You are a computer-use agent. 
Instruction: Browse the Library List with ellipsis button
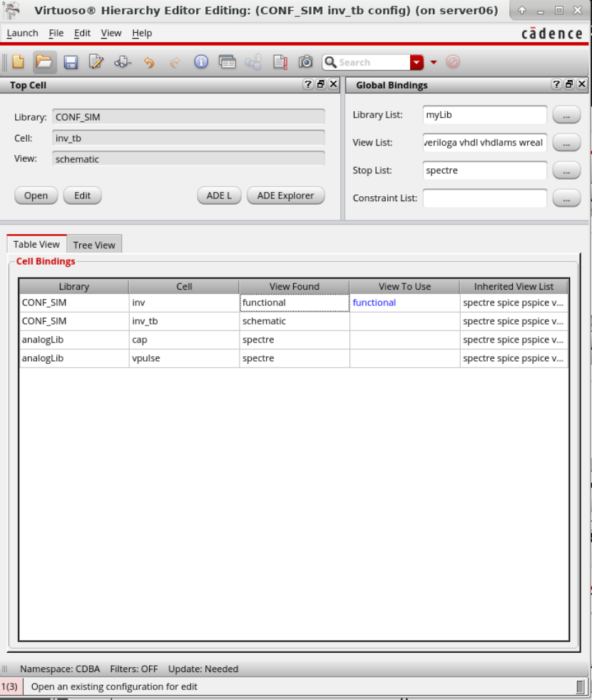click(x=566, y=115)
